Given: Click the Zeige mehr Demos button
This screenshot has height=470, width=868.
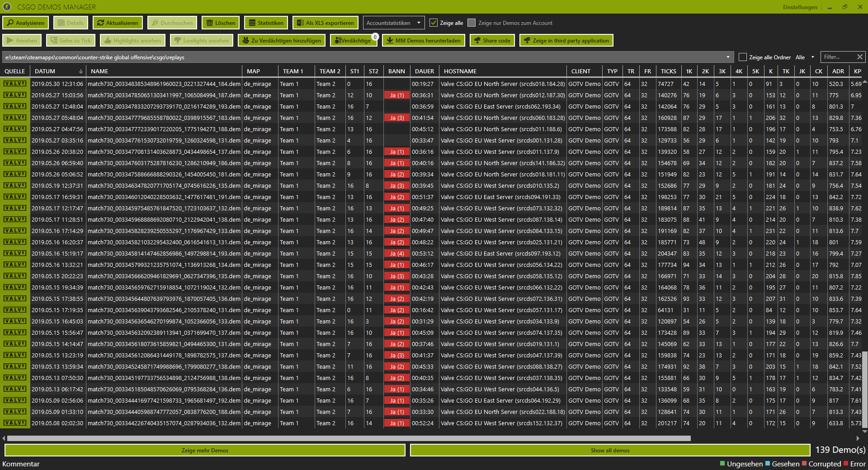Looking at the screenshot, I should [205, 450].
